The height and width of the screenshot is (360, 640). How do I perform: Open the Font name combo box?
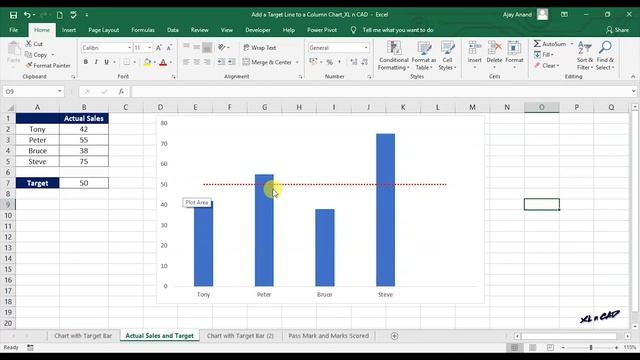pos(106,48)
